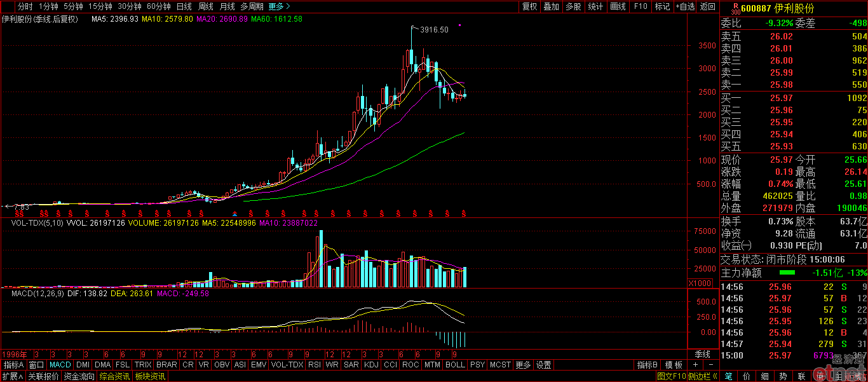Toggle 复权 price adjustment
868x382 pixels.
coord(529,6)
